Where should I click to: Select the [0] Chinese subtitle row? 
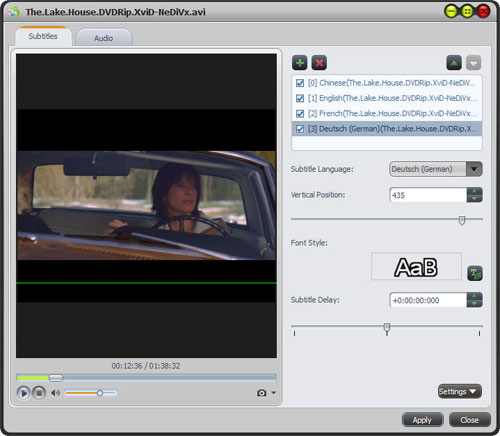pos(387,83)
